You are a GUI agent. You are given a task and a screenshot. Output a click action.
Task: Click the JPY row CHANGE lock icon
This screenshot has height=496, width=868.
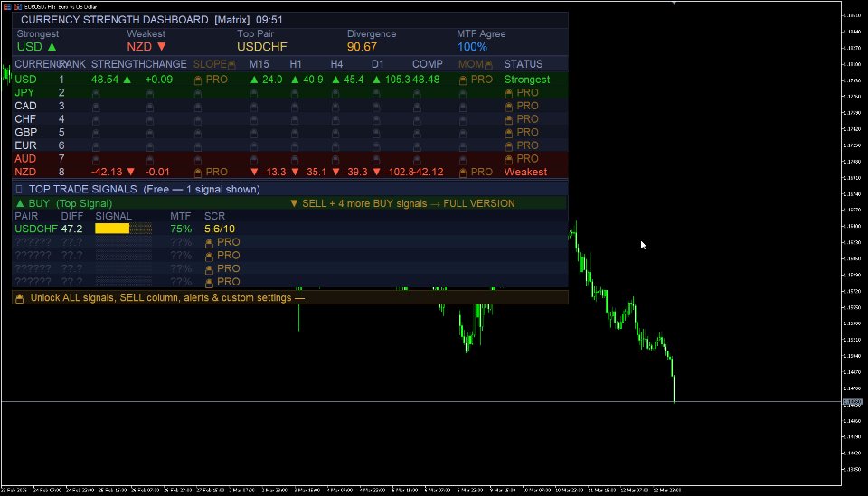tap(150, 93)
